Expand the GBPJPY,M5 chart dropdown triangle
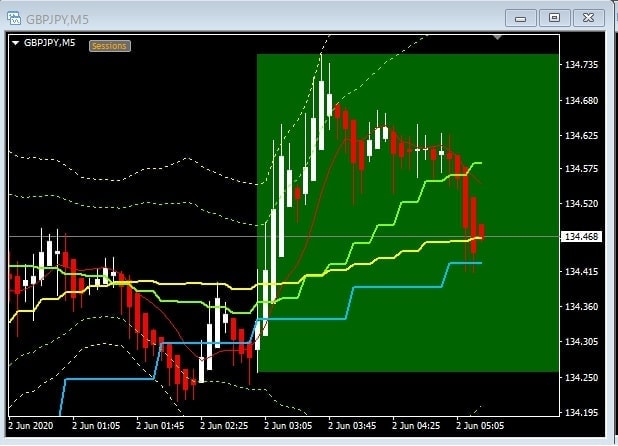Viewport: 618px width, 446px height. pyautogui.click(x=15, y=42)
